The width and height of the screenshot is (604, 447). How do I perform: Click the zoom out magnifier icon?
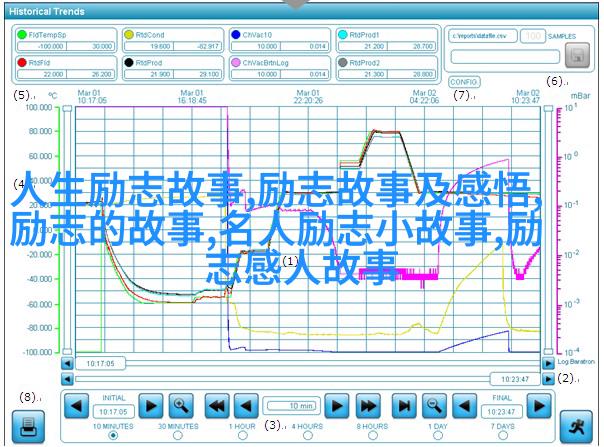(x=435, y=406)
